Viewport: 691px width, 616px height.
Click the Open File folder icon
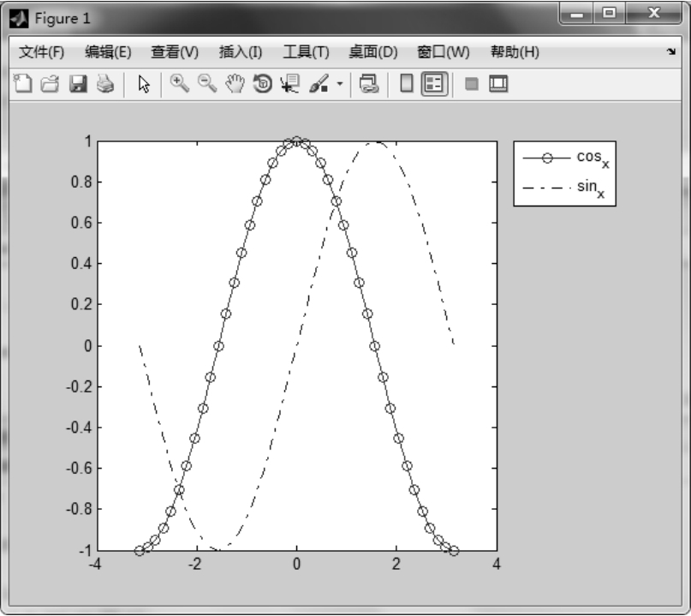(50, 84)
